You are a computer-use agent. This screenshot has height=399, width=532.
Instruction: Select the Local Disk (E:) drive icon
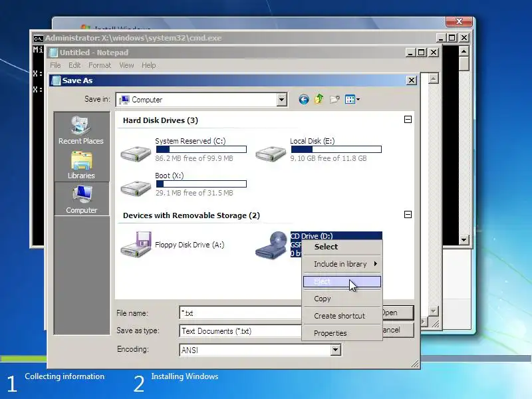point(271,154)
